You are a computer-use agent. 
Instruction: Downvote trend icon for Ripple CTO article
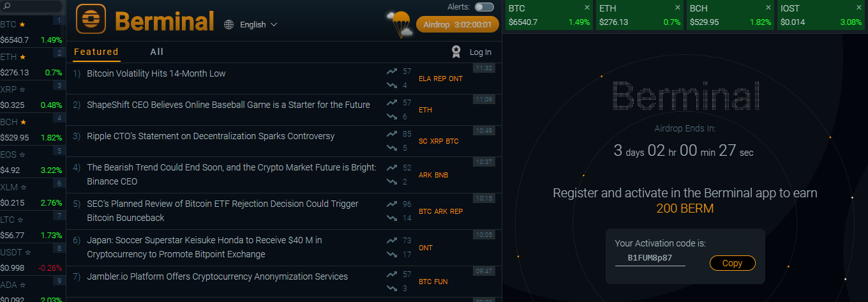(392, 148)
